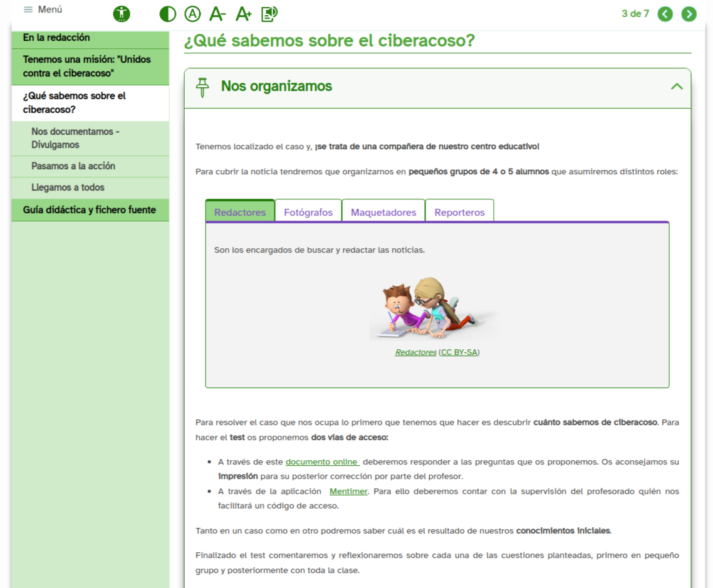713x588 pixels.
Task: Open 'Llegamos a todos' subpage
Action: tap(90, 187)
